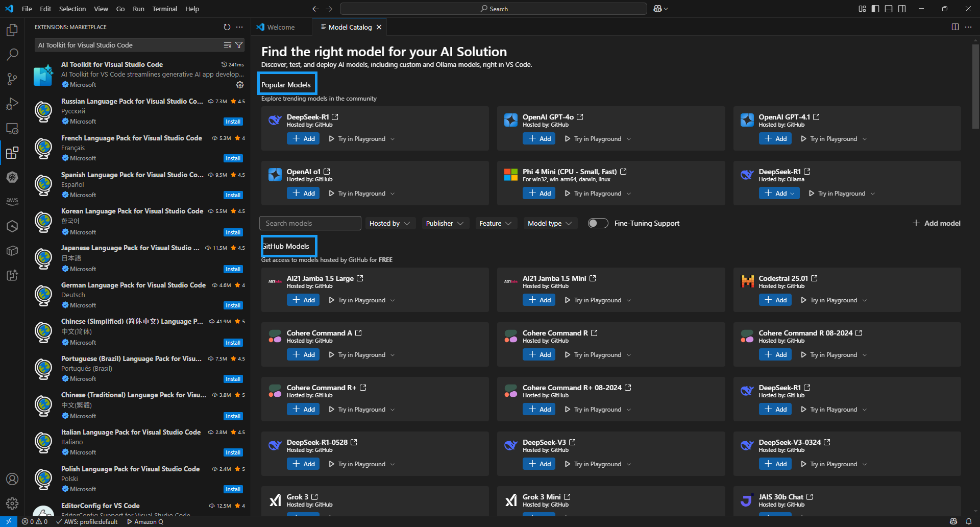
Task: Open the Amazon Q status bar item
Action: coord(145,521)
